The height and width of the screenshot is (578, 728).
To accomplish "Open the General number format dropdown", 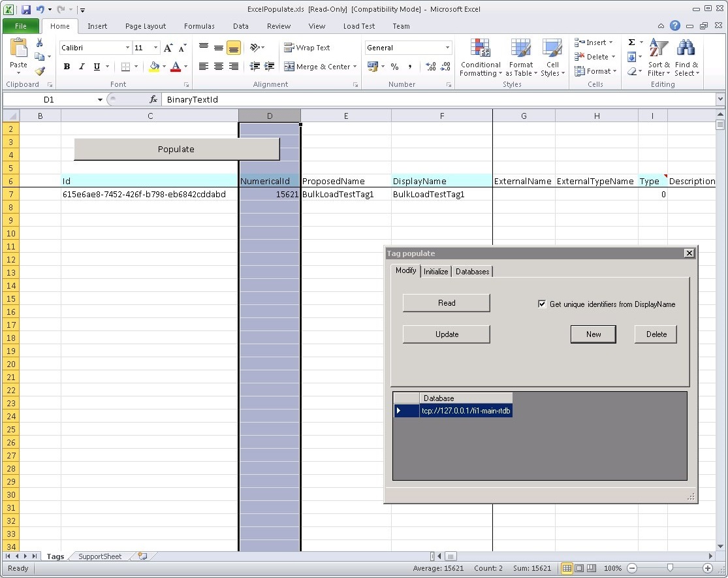I will tap(447, 48).
